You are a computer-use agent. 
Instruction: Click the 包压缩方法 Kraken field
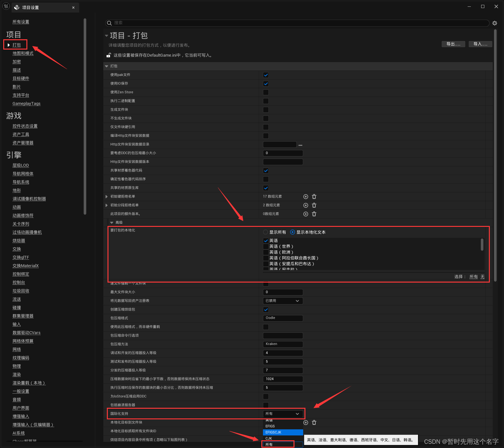pos(283,344)
